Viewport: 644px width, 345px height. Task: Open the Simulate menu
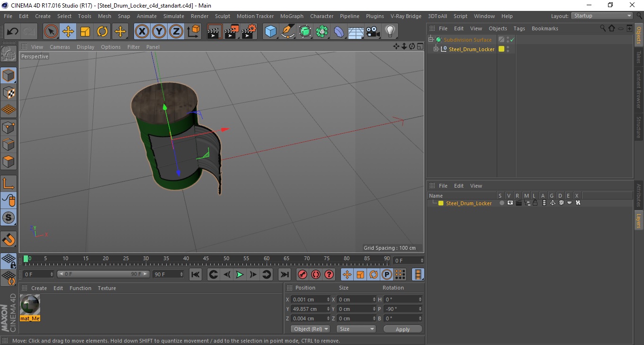[x=174, y=16]
